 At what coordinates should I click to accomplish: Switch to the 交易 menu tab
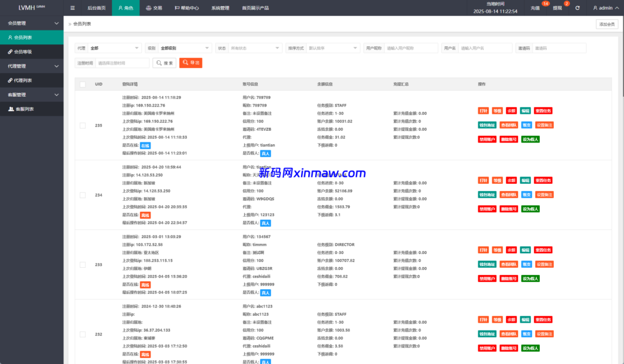coord(153,8)
